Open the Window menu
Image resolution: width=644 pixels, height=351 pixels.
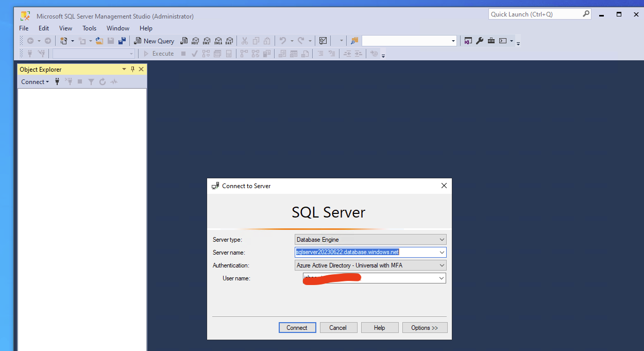(x=118, y=28)
